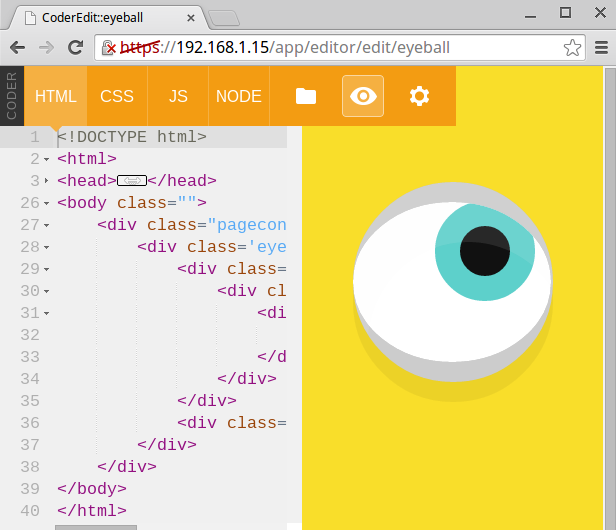The image size is (616, 530).
Task: Collapse the body fold arrow on line 26
Action: click(47, 203)
